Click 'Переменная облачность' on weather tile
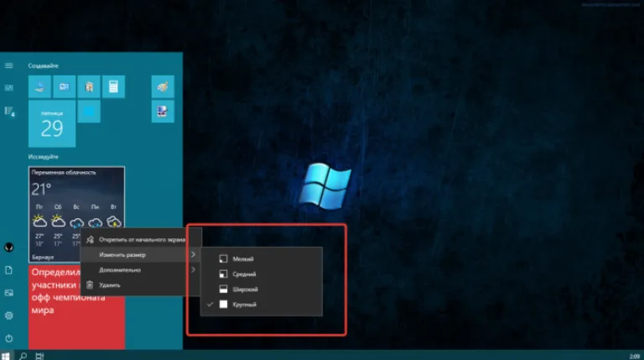Image resolution: width=644 pixels, height=360 pixels. pos(64,173)
